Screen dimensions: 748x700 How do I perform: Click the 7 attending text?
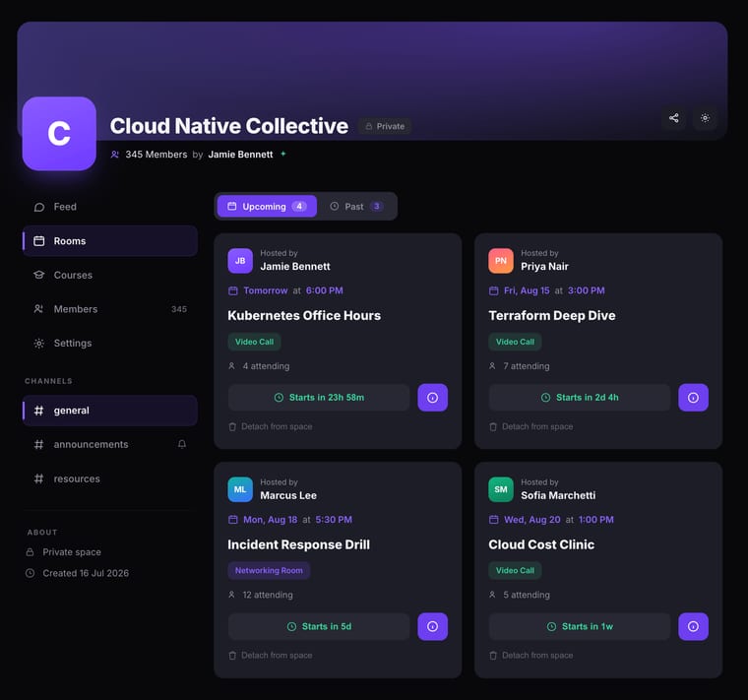pos(527,366)
